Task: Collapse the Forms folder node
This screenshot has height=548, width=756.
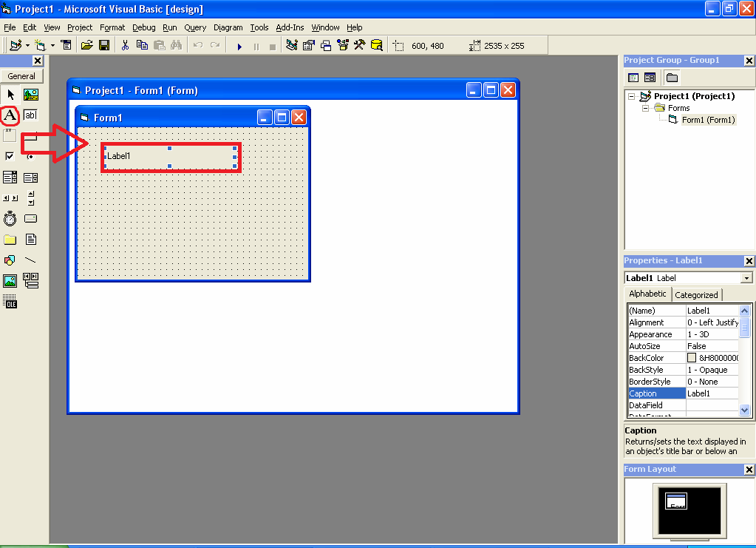Action: click(645, 108)
